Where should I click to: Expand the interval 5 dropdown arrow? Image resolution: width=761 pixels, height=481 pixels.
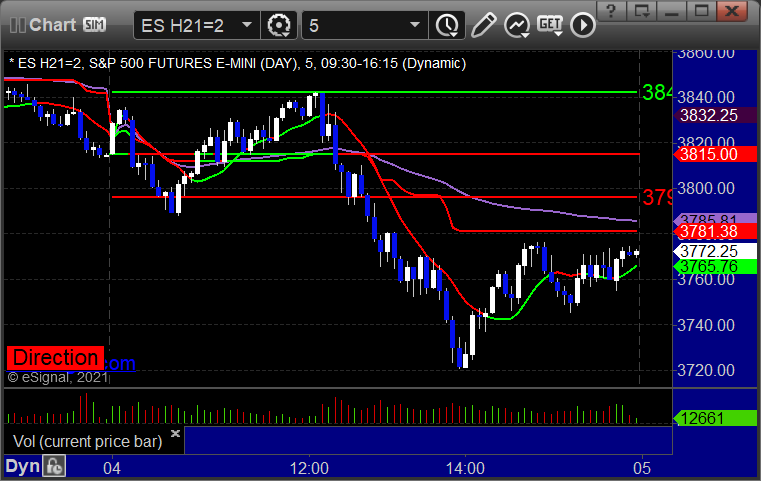(414, 25)
